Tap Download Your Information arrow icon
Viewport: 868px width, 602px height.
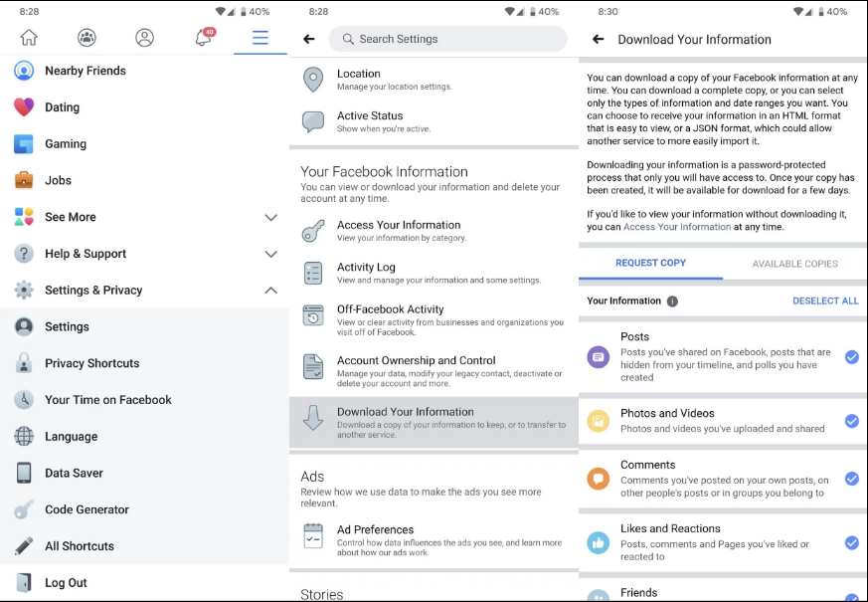click(x=313, y=418)
